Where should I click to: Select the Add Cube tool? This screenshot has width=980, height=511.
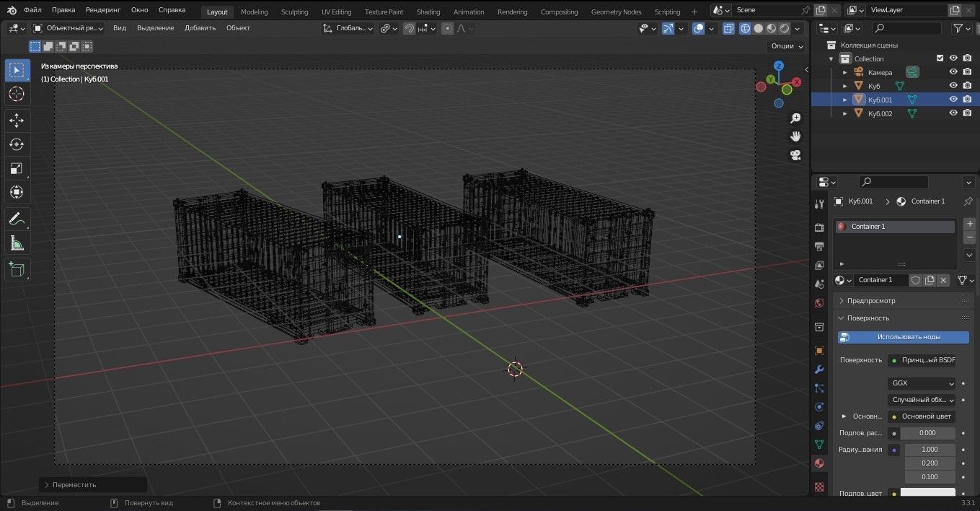(17, 270)
